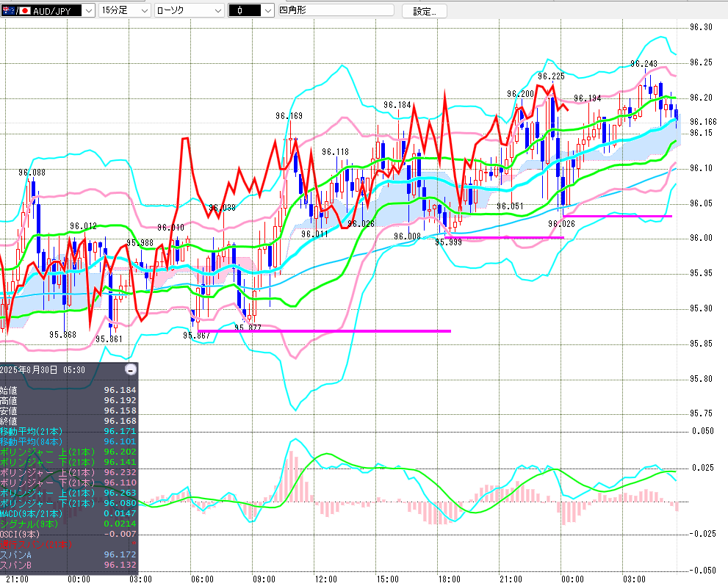Open the 15分足 timeframe dropdown
Image resolution: width=728 pixels, height=586 pixels.
pyautogui.click(x=124, y=10)
